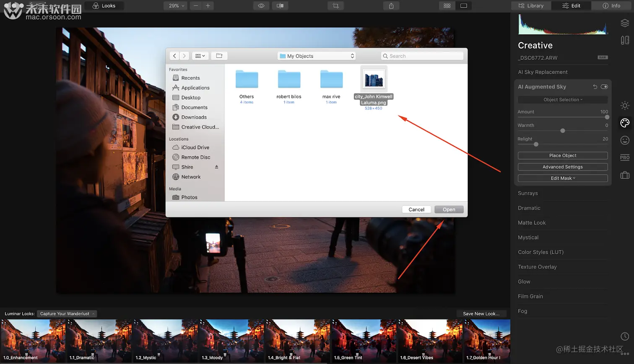Switch to gallery grid view

coord(447,6)
